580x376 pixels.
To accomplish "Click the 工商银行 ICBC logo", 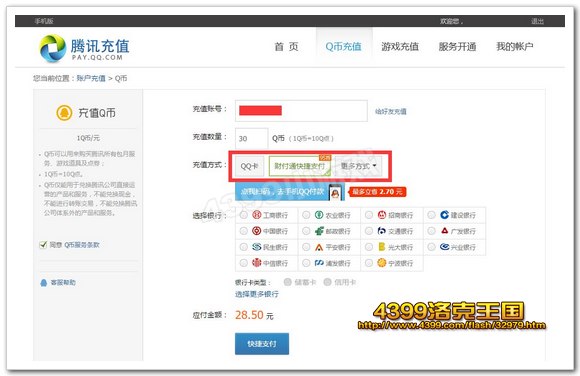I will (x=257, y=215).
